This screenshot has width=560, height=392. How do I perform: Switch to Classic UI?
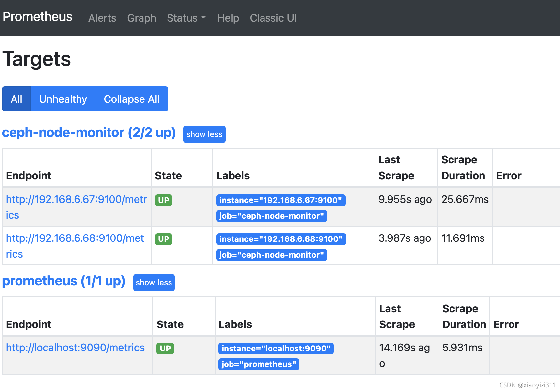coord(273,18)
